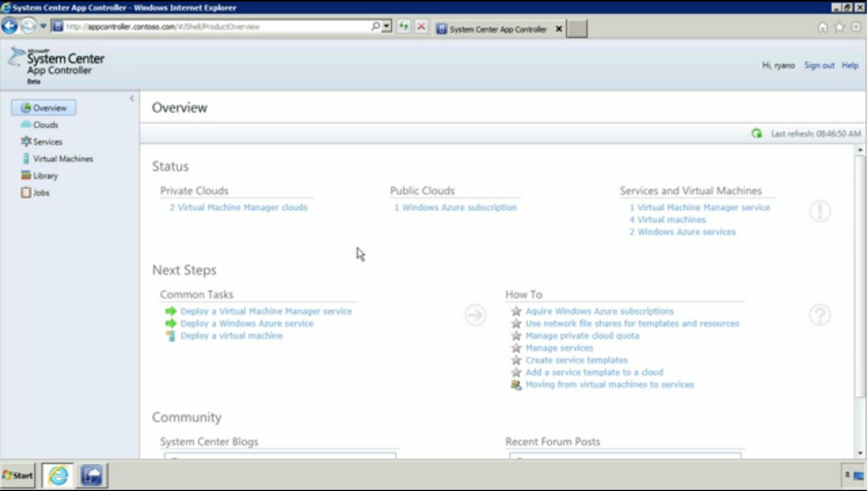Click the 2 Virtual Machine Manager clouds link
Image resolution: width=868 pixels, height=491 pixels.
pos(238,207)
